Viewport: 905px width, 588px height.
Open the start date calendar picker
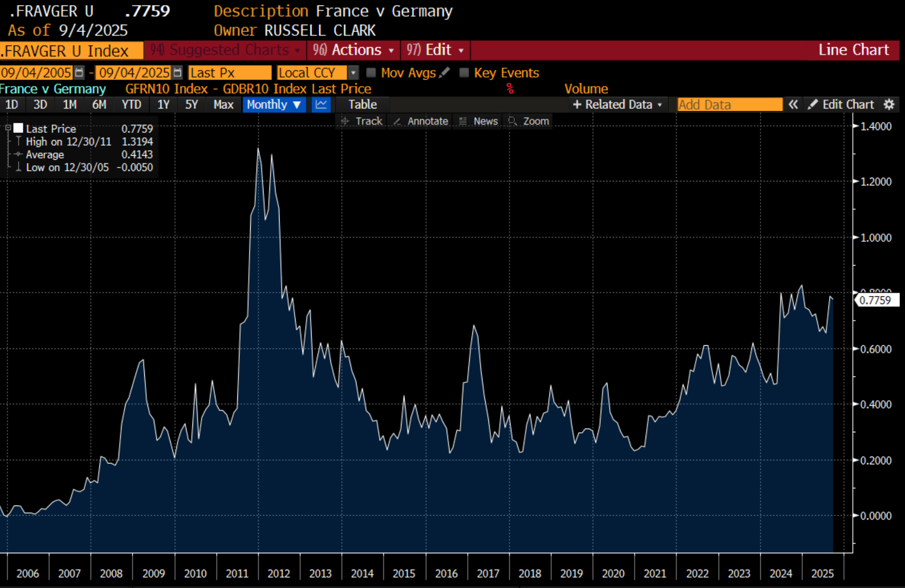(79, 72)
